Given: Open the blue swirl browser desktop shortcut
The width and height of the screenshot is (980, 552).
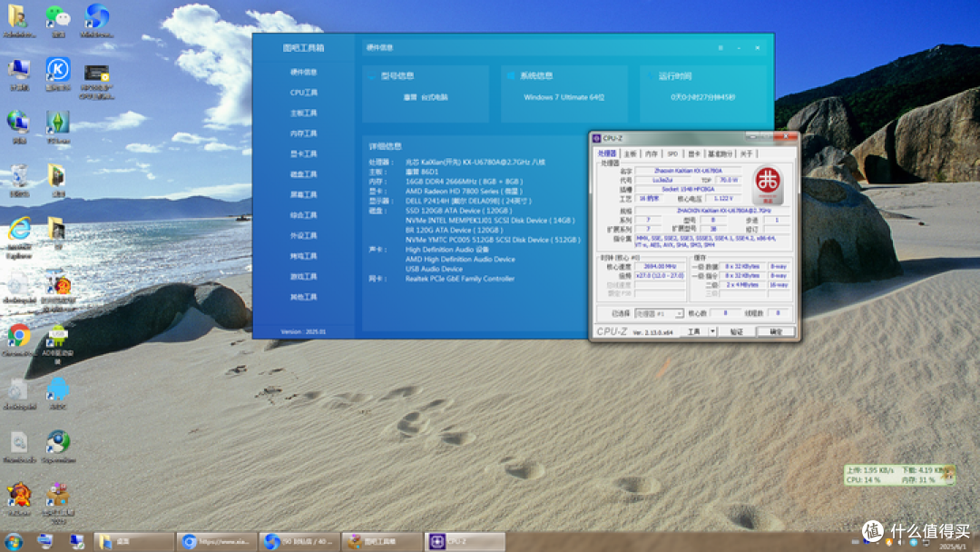Looking at the screenshot, I should coord(97,21).
